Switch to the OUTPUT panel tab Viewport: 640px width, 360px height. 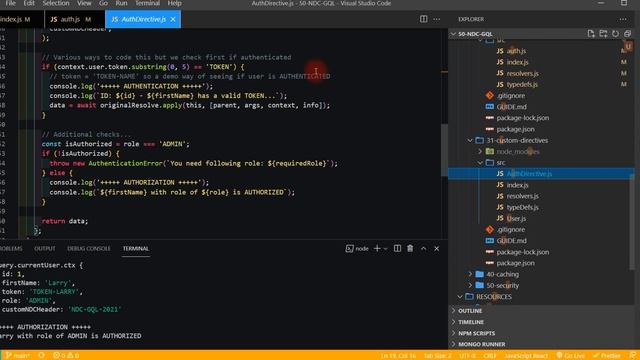[44, 248]
